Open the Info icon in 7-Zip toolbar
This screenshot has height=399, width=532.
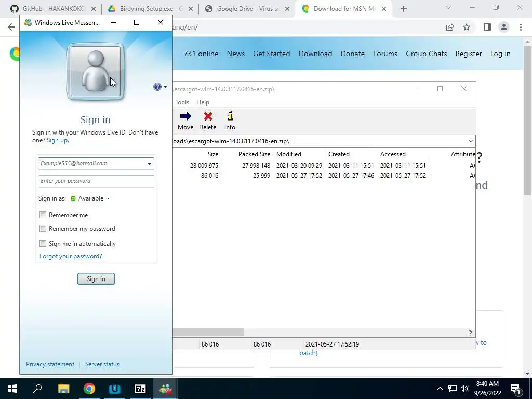[x=230, y=116]
